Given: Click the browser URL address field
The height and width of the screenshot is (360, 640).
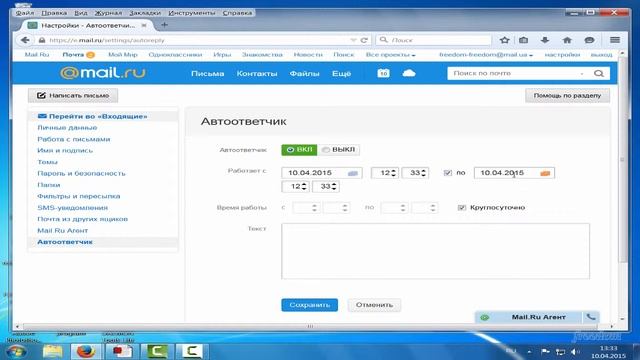Looking at the screenshot, I should pos(198,40).
